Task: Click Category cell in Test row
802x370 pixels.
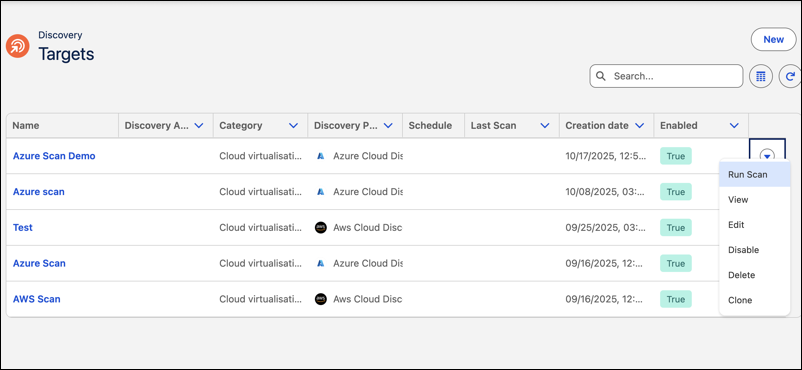Action: point(260,228)
